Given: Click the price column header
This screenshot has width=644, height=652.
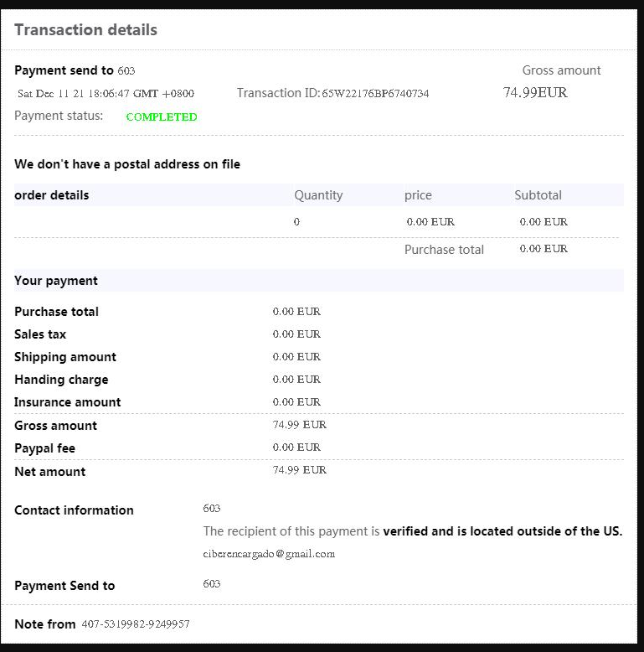Looking at the screenshot, I should click(418, 195).
